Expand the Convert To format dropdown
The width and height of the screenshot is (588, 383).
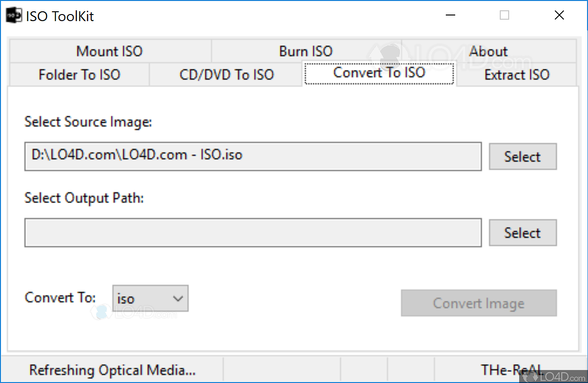(151, 299)
